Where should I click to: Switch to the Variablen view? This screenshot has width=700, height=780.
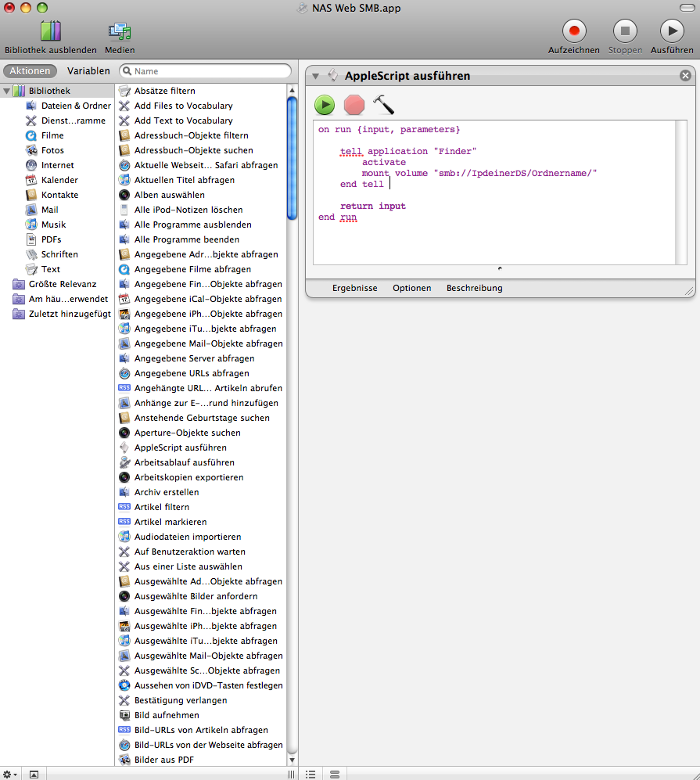click(88, 70)
